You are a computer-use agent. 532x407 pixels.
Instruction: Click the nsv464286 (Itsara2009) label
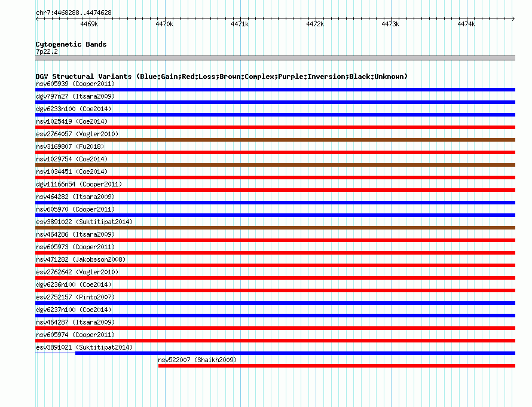click(75, 234)
